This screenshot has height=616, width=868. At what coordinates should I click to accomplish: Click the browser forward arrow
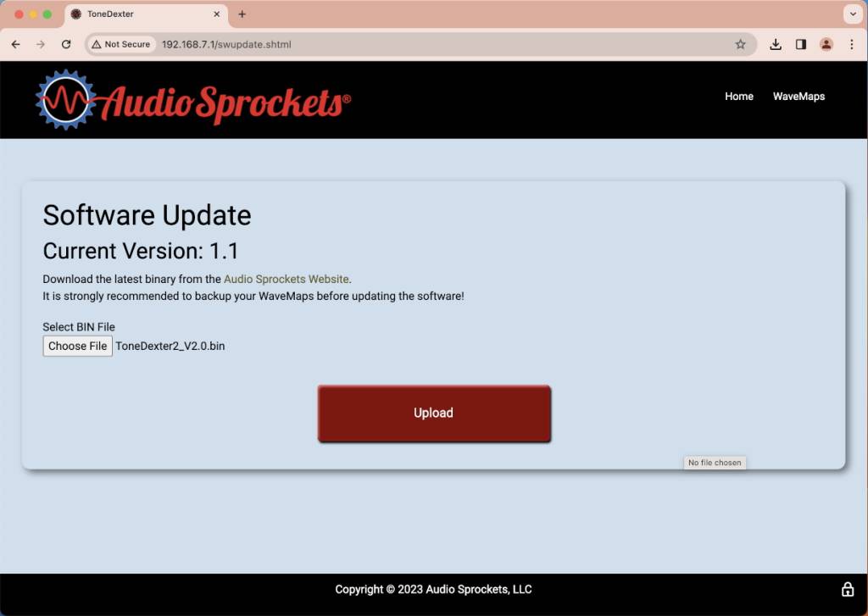click(x=41, y=44)
